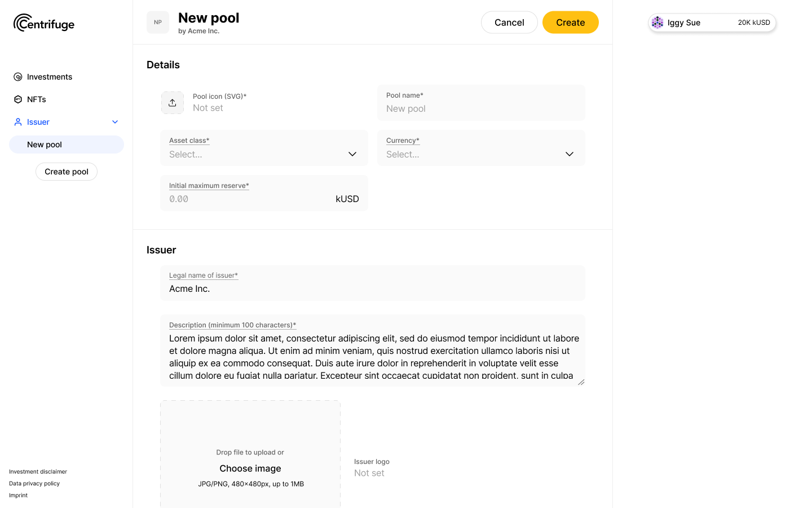Click the Pool name field
This screenshot has height=508, width=812.
coord(481,108)
